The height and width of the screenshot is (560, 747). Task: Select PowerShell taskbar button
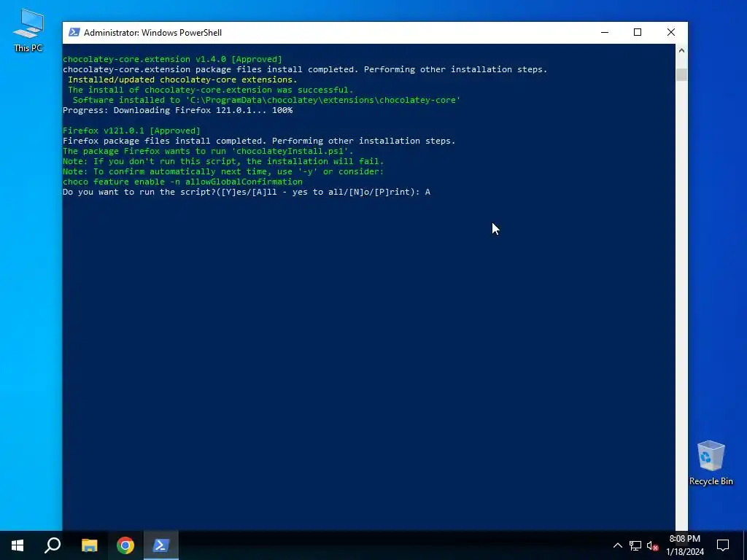[x=161, y=545]
